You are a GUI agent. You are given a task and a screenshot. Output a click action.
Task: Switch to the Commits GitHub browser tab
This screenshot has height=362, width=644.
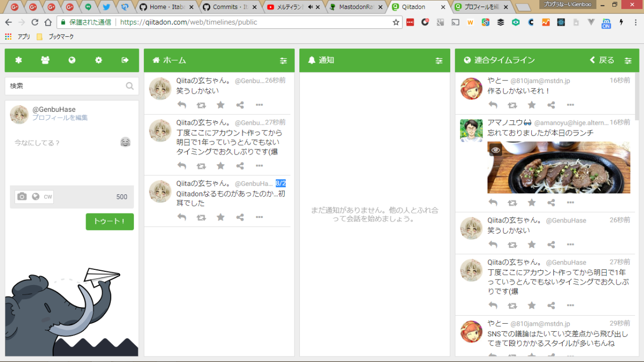229,7
